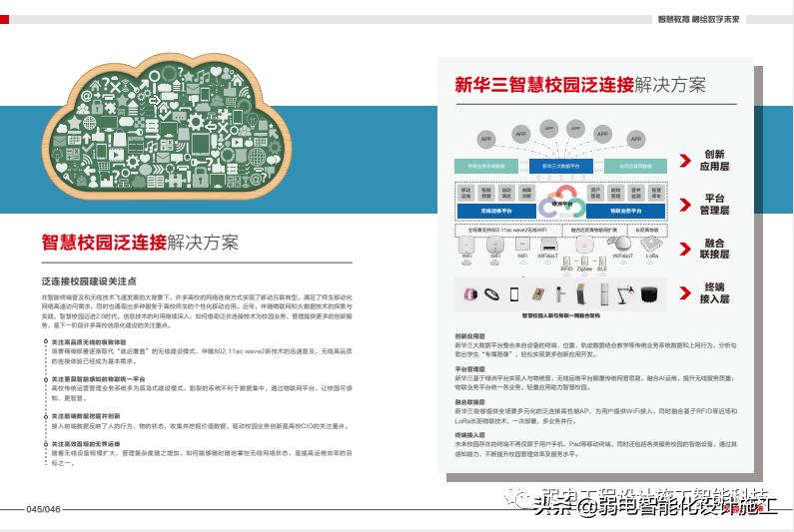
Task: Select the blue 新华三大数据平台 box
Action: pyautogui.click(x=560, y=166)
